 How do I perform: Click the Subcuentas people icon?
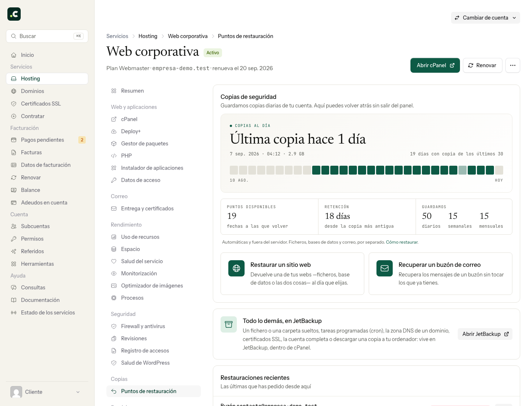14,226
